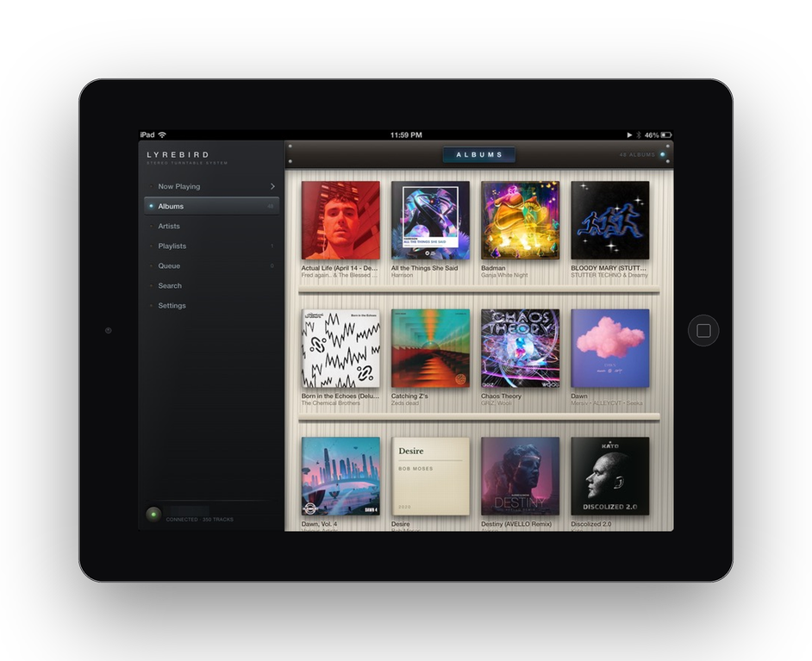Click the 'Born in the Echoes (Delu...' title
The width and height of the screenshot is (812, 661).
tap(340, 396)
